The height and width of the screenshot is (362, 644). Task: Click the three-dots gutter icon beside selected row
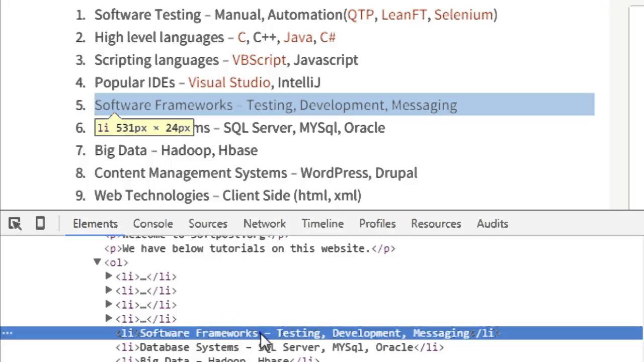[x=8, y=333]
